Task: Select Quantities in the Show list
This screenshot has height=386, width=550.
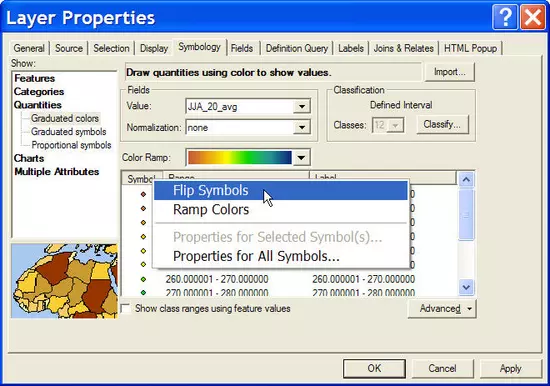Action: tap(38, 105)
